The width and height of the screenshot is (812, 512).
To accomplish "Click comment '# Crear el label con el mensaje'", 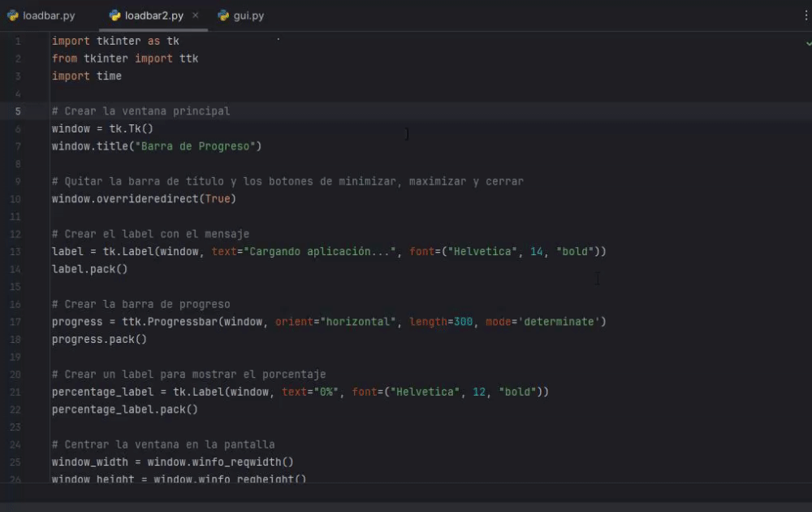I will (x=150, y=234).
